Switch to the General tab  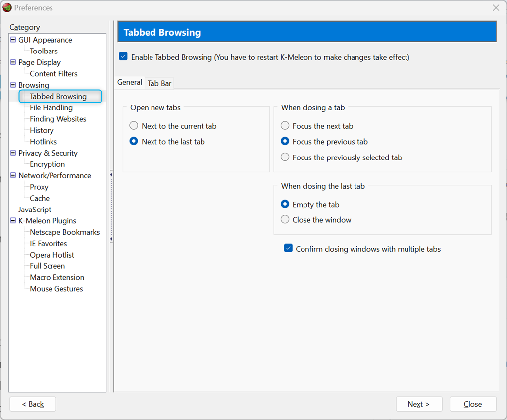(130, 82)
